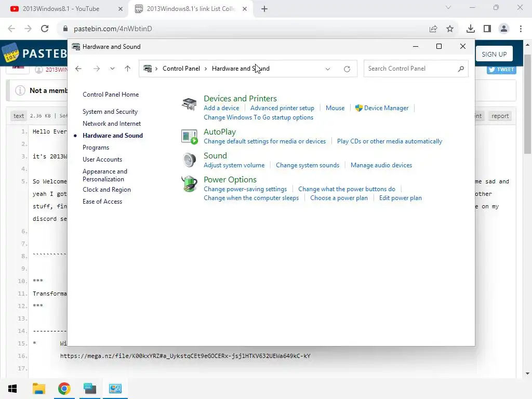Select Clock and Region category
Image resolution: width=532 pixels, height=399 pixels.
click(x=107, y=190)
